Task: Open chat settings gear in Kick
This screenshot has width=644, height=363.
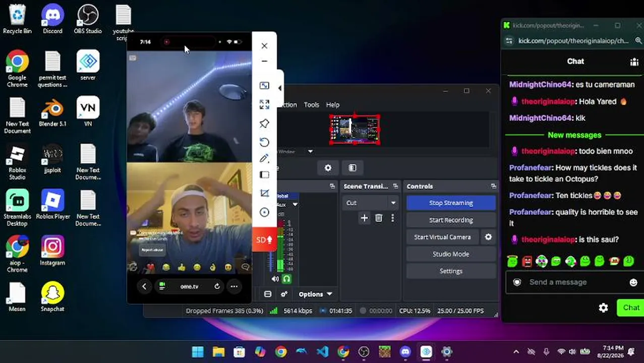Action: [603, 308]
